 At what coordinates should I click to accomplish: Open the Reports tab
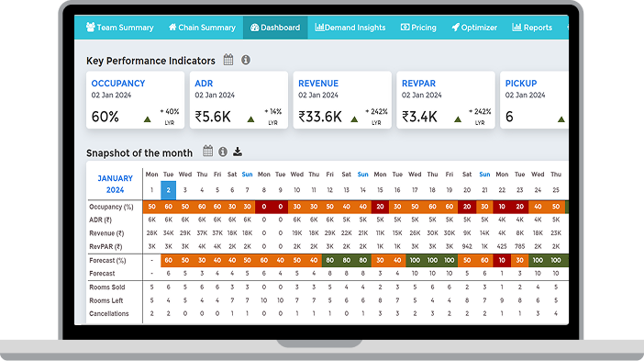tap(532, 28)
